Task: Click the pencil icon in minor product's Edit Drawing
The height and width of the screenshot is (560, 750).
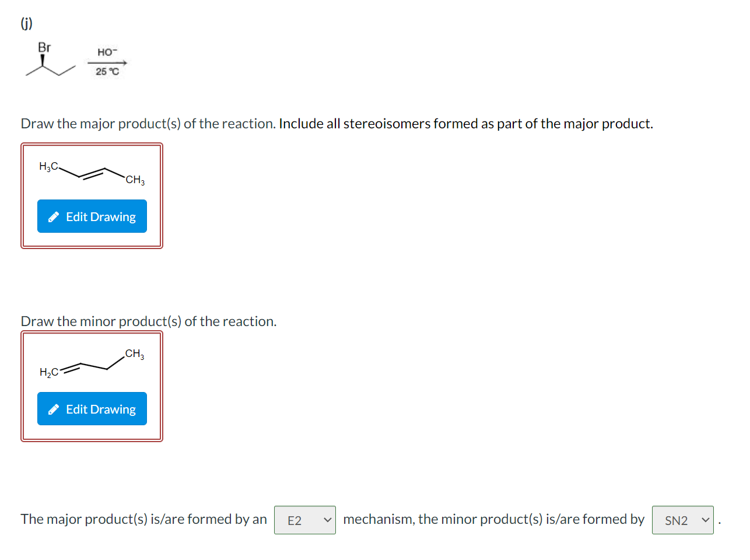Action: click(54, 409)
